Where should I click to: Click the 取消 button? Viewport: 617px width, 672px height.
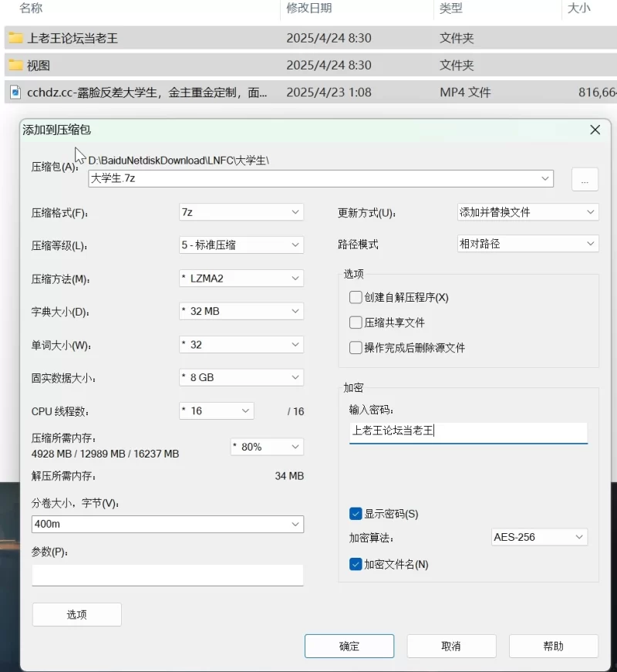(x=451, y=646)
